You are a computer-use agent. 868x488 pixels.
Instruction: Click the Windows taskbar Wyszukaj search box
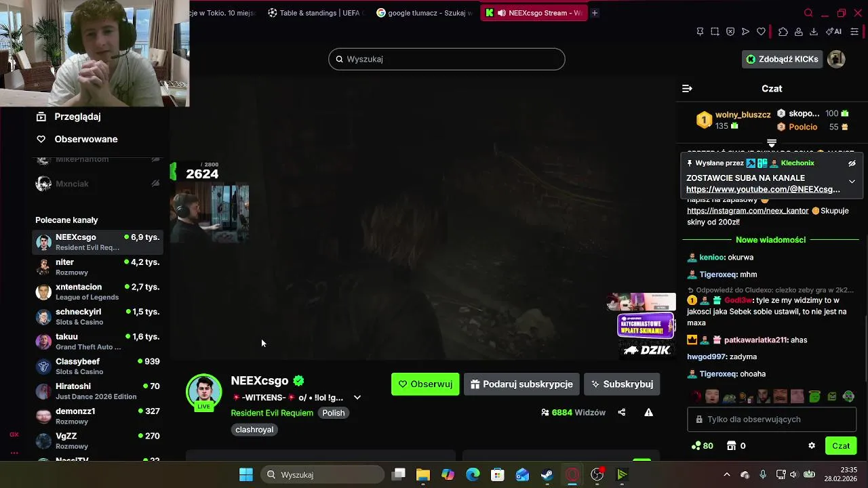322,474
